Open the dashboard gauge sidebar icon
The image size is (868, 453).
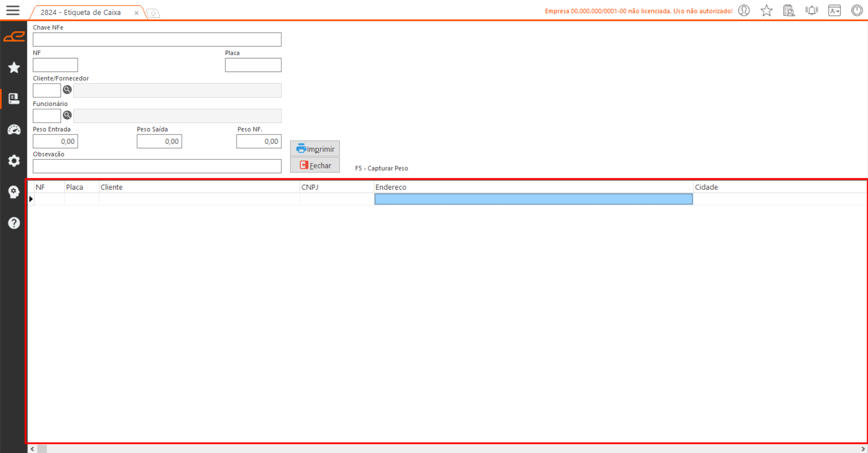tap(14, 130)
